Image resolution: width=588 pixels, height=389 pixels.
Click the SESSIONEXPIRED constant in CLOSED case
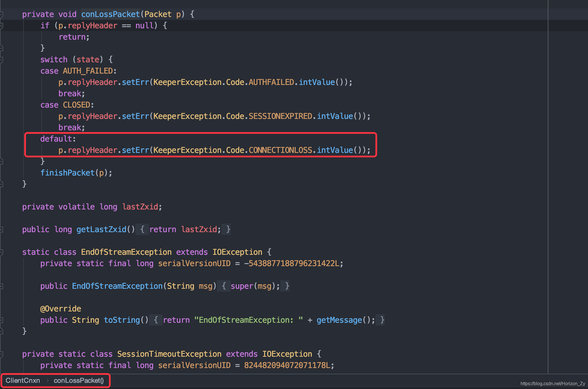[x=280, y=116]
